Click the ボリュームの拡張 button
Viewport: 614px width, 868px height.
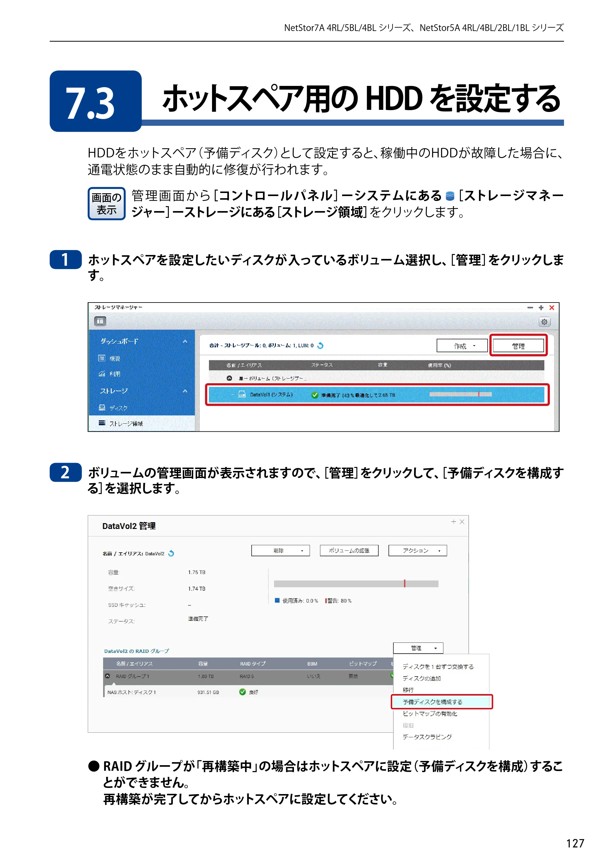(x=349, y=550)
